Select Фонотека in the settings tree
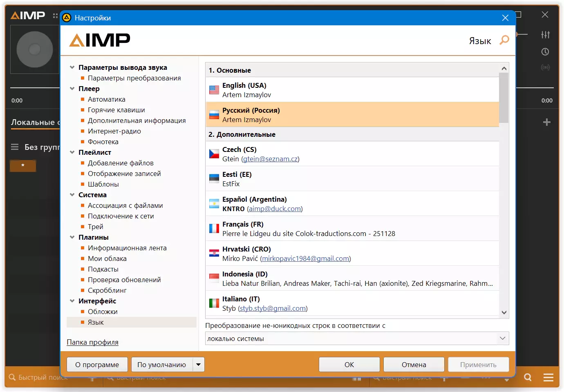This screenshot has width=564, height=392. coord(103,142)
